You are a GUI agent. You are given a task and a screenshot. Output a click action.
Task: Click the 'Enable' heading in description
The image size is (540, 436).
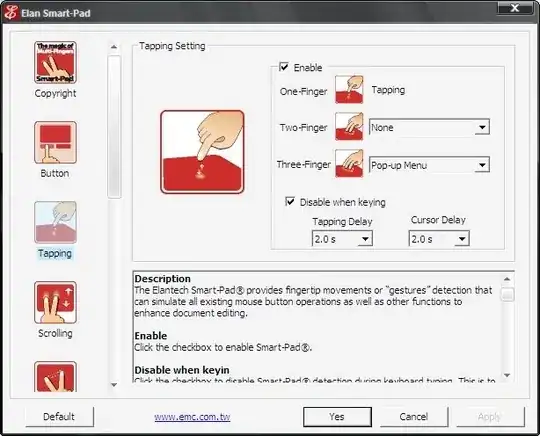coord(150,336)
